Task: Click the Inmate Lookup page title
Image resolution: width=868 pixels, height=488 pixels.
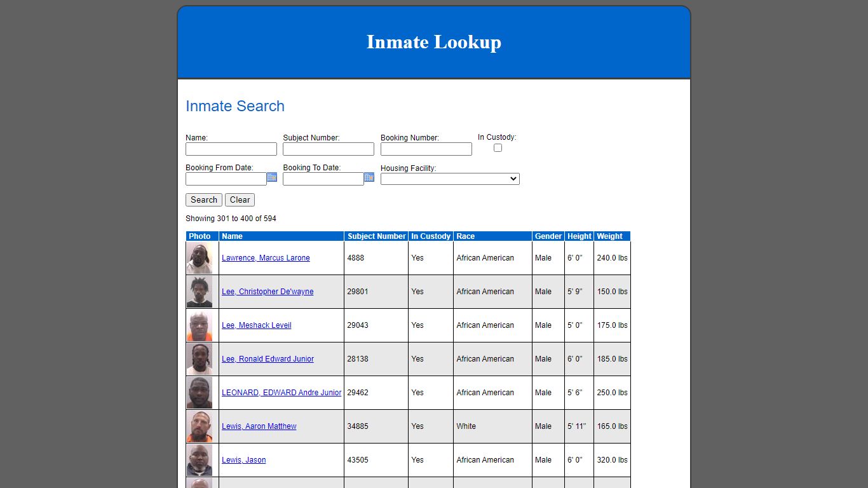Action: 434,42
